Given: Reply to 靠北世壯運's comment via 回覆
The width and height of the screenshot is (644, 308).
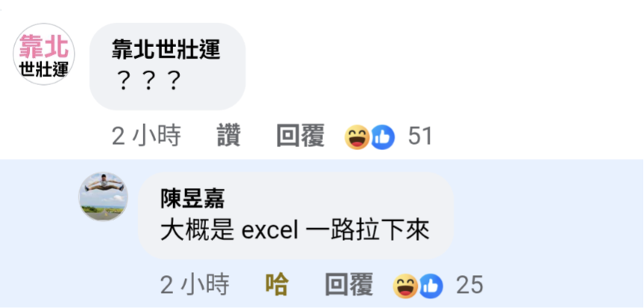Looking at the screenshot, I should click(301, 136).
